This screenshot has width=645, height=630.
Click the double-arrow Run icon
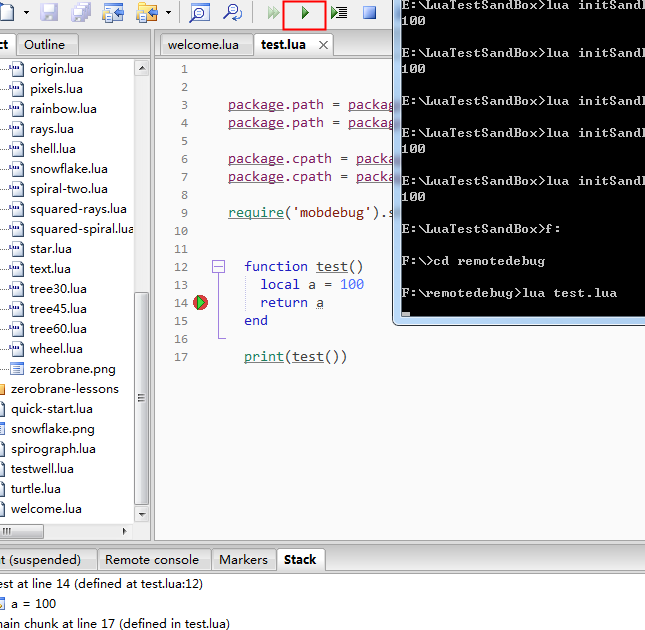pos(273,13)
